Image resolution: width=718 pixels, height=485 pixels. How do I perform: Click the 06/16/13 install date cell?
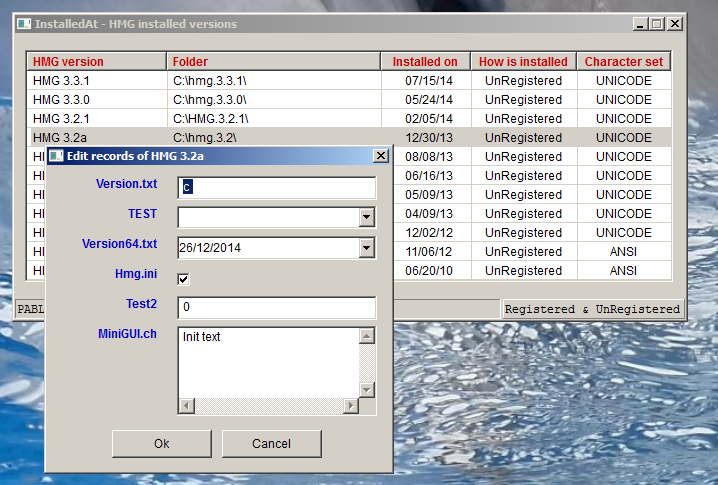[429, 175]
